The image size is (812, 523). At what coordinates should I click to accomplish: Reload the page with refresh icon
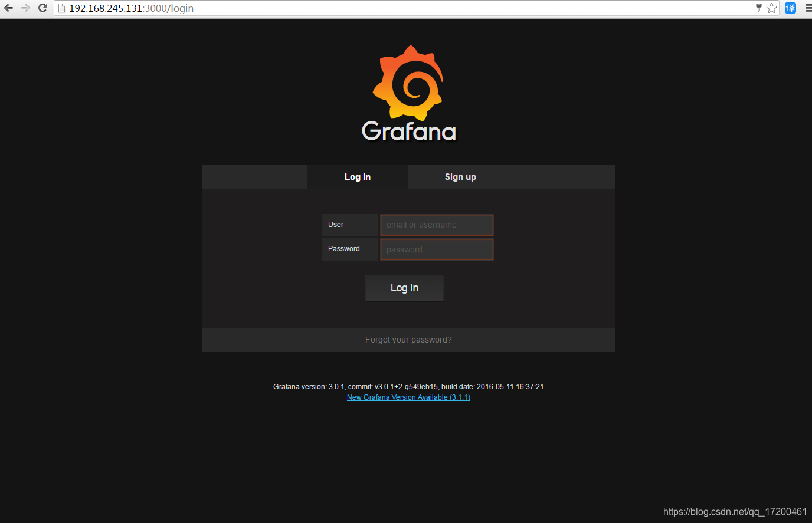point(42,8)
